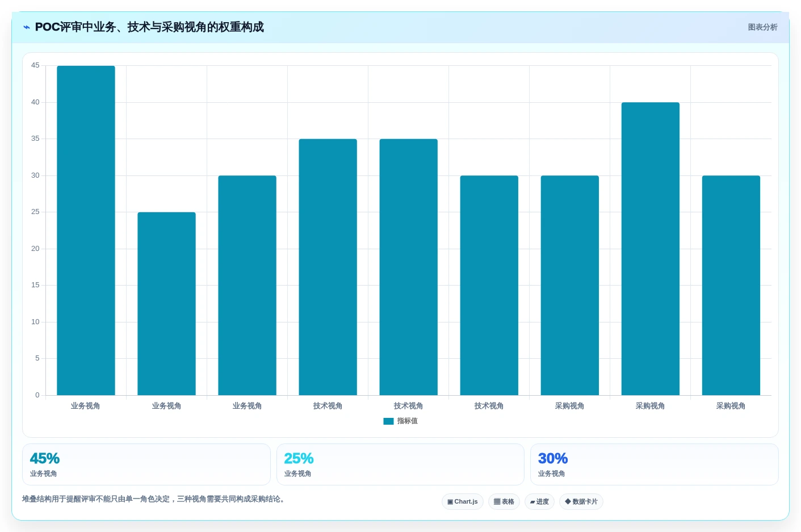
Task: Click the Chart.js tag chip
Action: pyautogui.click(x=463, y=502)
